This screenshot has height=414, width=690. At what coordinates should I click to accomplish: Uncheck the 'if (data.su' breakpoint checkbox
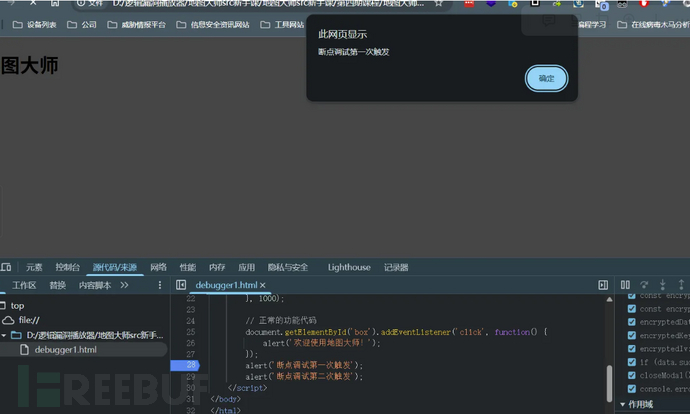coord(631,362)
